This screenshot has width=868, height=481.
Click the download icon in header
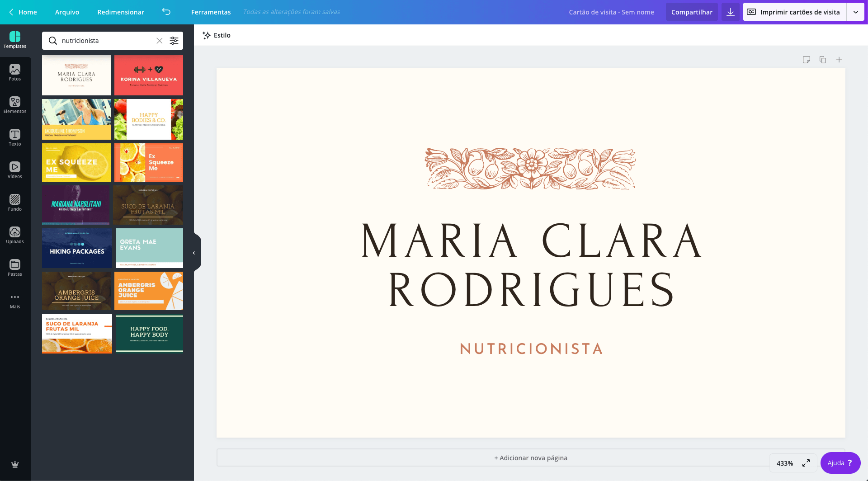(731, 12)
